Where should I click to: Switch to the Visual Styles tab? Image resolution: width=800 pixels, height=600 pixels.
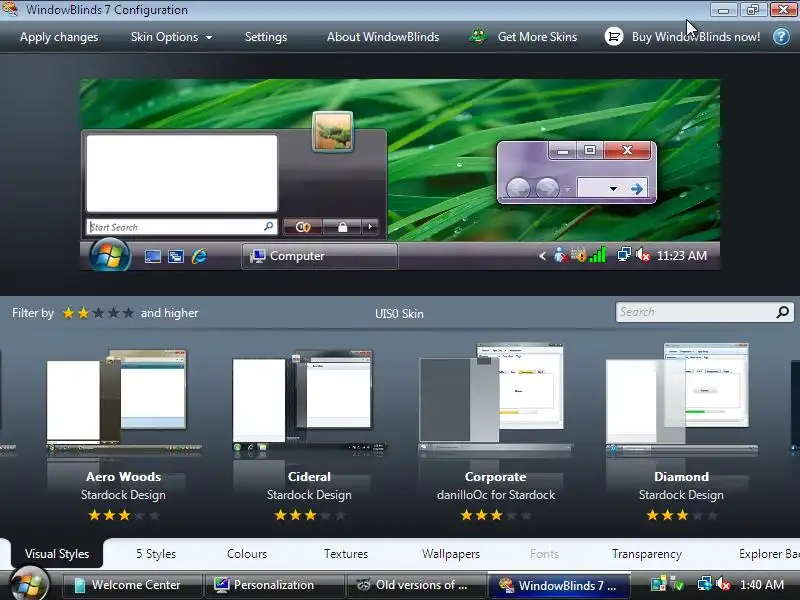pyautogui.click(x=57, y=554)
